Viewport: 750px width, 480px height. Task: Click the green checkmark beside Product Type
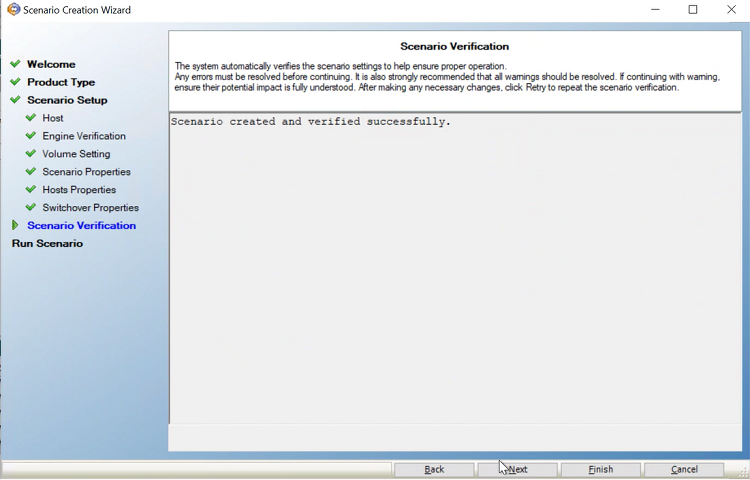(15, 82)
